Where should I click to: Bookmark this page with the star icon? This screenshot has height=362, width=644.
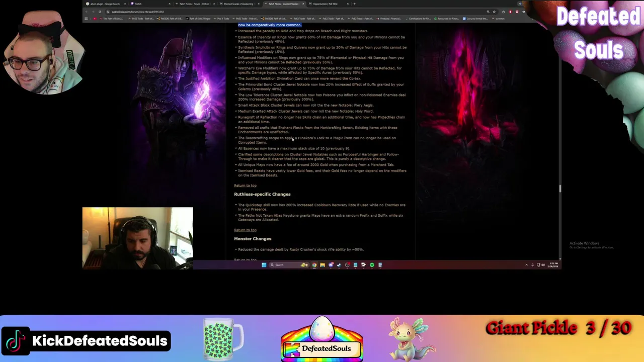(x=494, y=12)
